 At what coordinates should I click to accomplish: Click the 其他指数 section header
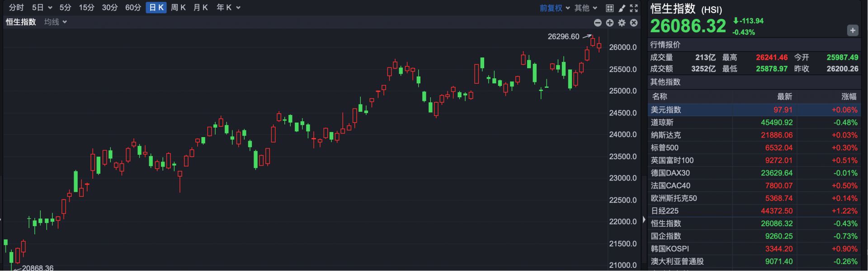pos(665,82)
